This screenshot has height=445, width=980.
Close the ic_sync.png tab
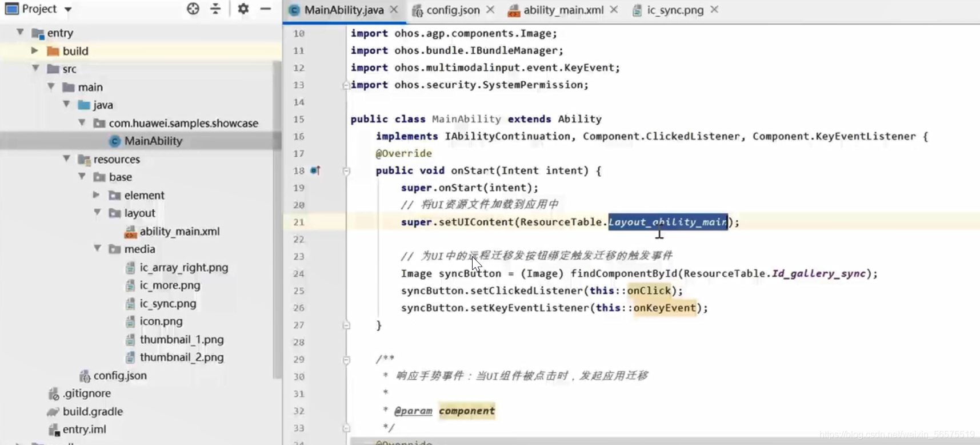(714, 10)
